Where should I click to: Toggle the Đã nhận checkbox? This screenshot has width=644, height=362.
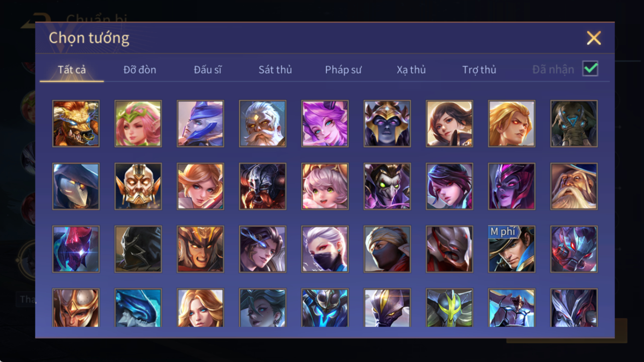coord(590,69)
